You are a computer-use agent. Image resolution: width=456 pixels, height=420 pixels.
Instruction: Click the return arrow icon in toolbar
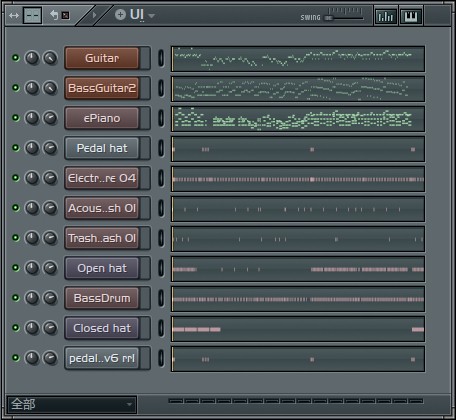(x=54, y=15)
